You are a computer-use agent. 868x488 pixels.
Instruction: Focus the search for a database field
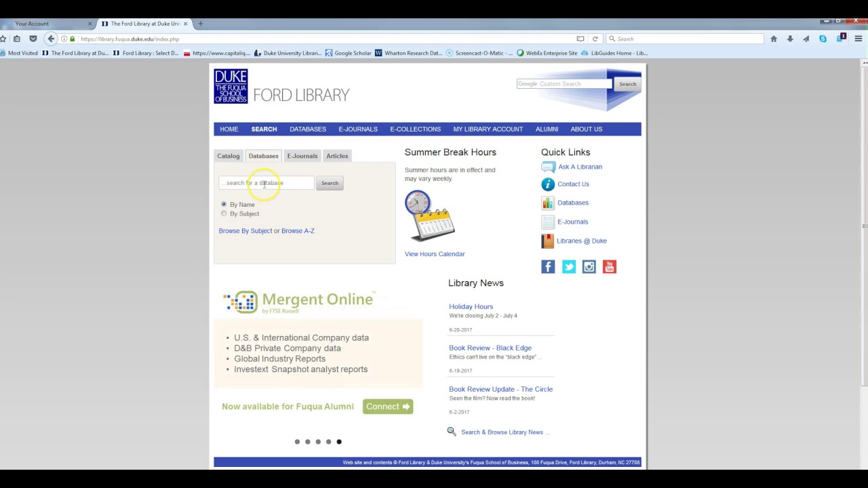267,183
